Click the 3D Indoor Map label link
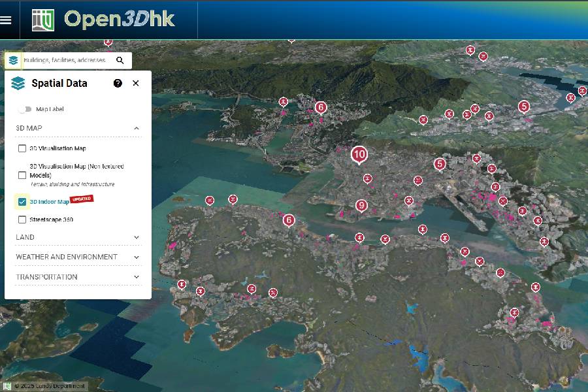This screenshot has height=392, width=588. tap(50, 202)
